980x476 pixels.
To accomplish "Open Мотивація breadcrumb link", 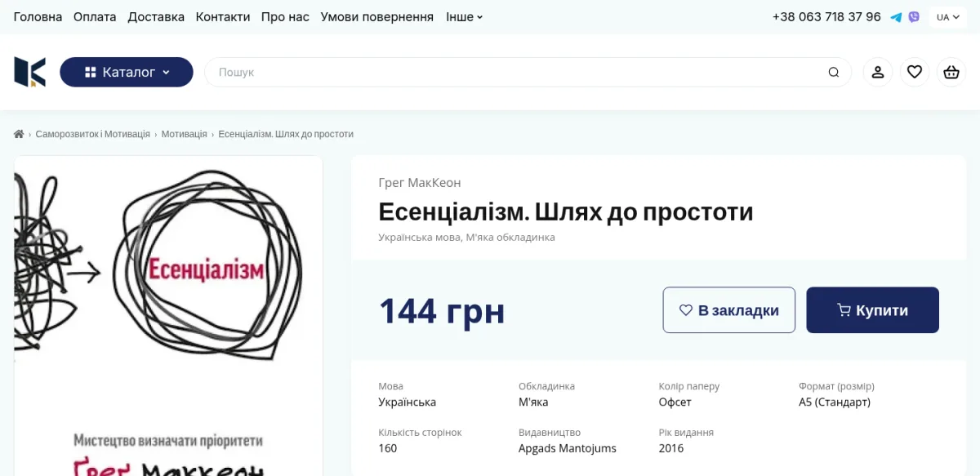I will (184, 134).
